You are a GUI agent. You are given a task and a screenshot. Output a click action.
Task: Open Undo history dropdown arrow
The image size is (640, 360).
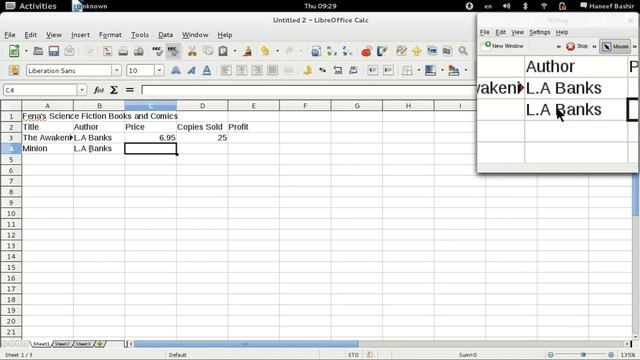pos(277,51)
